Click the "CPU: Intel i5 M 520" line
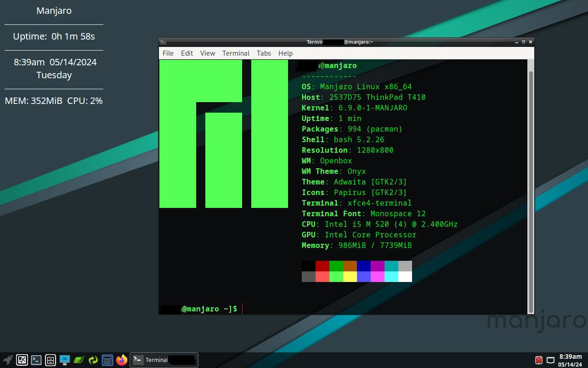Image resolution: width=588 pixels, height=368 pixels. coord(379,224)
